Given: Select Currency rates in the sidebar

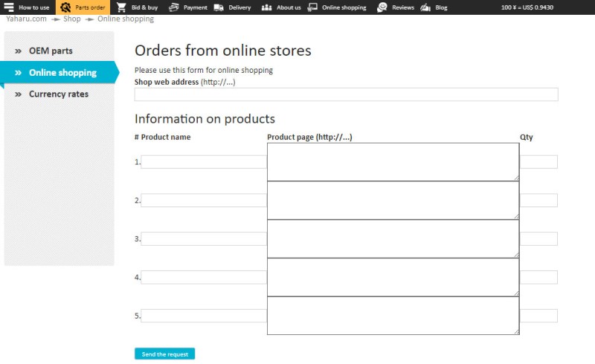Looking at the screenshot, I should pos(58,94).
